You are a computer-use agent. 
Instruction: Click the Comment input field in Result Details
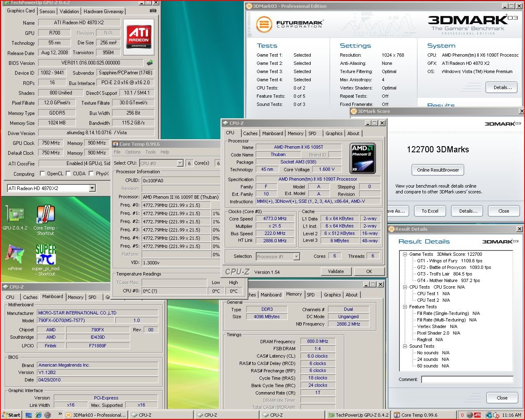tap(467, 379)
